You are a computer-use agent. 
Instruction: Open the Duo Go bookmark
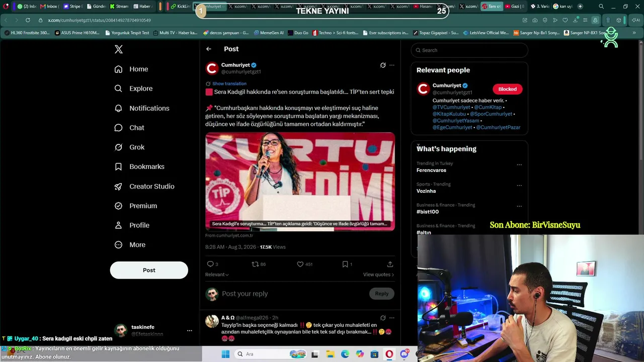(298, 33)
